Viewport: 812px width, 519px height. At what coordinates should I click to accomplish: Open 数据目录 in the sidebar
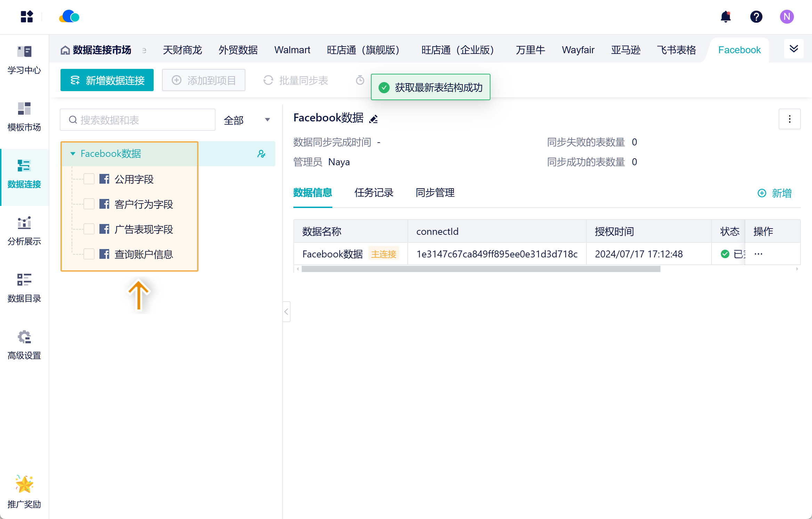tap(24, 288)
